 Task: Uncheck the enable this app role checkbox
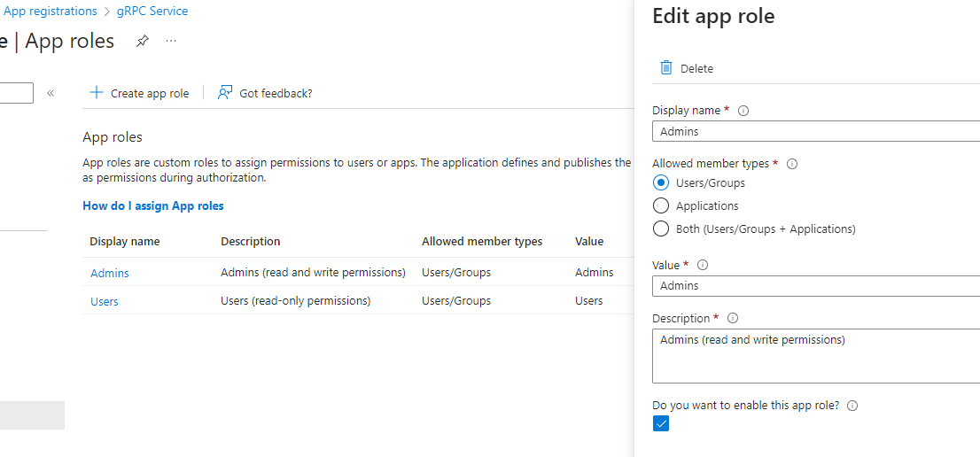[x=661, y=424]
